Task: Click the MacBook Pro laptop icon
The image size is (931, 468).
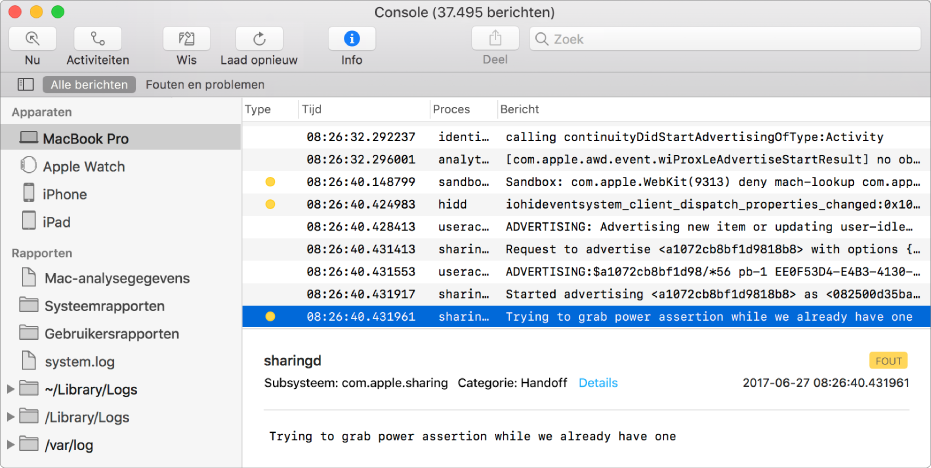Action: click(28, 138)
